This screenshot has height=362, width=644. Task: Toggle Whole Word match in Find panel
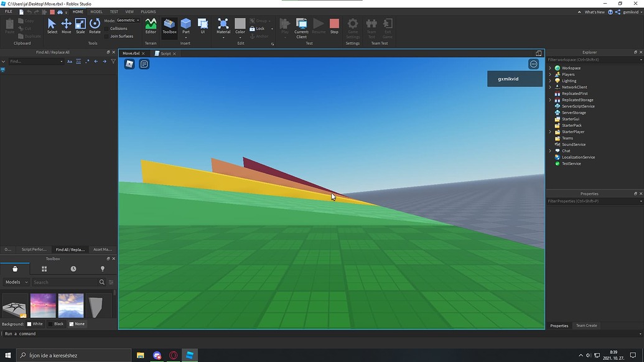pos(78,62)
